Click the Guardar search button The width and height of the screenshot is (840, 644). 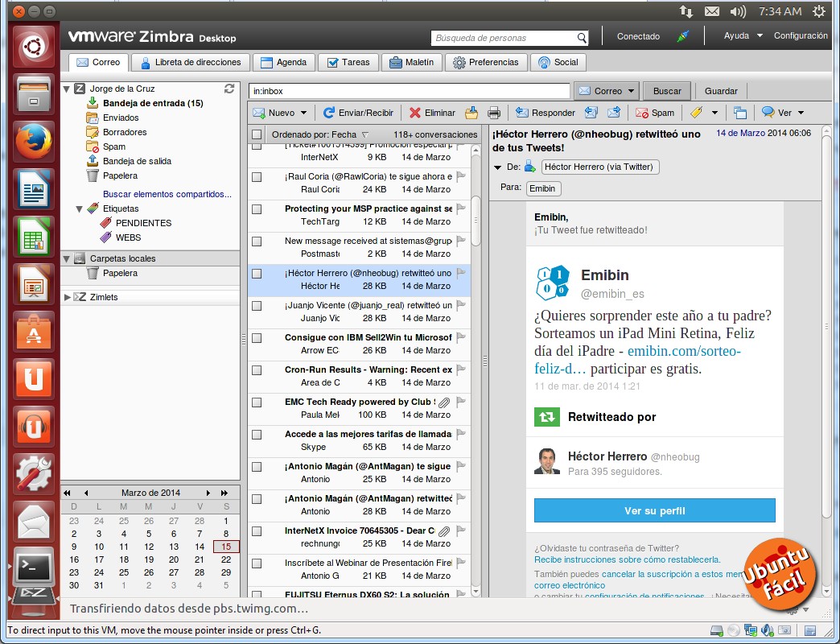tap(721, 91)
